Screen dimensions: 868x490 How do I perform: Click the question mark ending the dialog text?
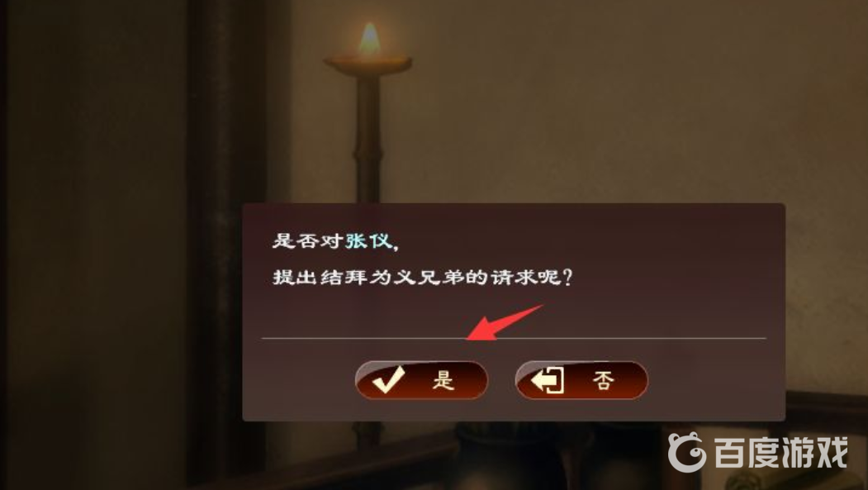coord(567,276)
